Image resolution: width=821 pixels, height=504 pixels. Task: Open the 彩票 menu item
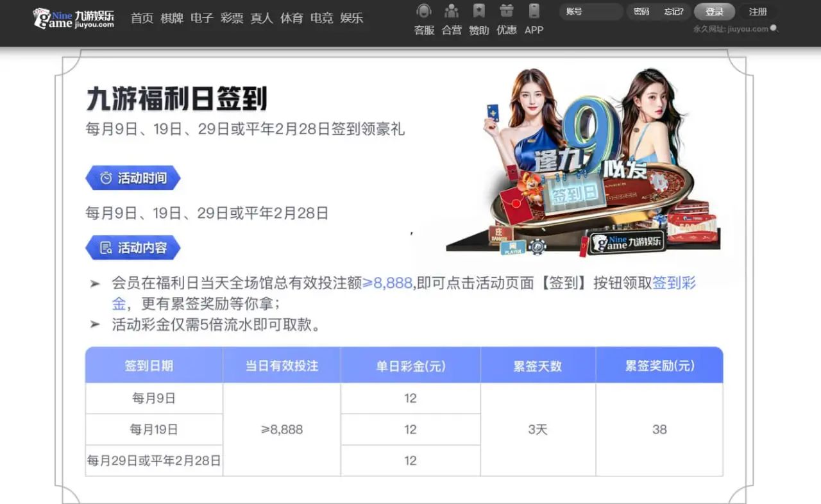pos(232,18)
